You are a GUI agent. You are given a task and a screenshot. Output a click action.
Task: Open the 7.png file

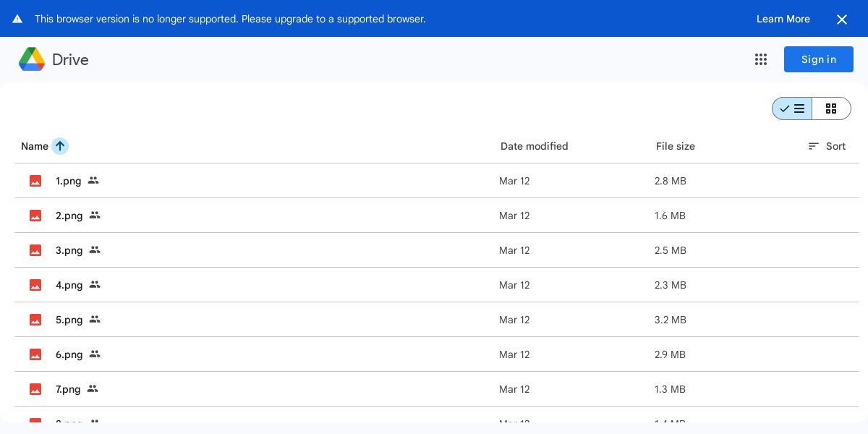68,389
